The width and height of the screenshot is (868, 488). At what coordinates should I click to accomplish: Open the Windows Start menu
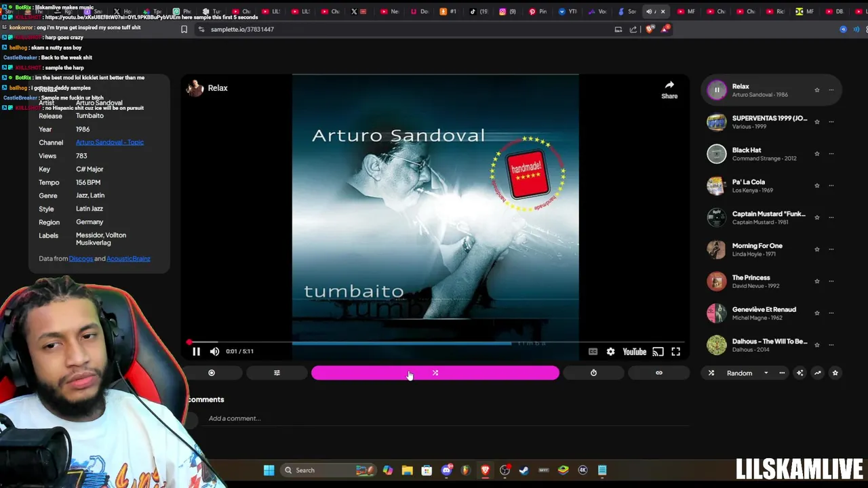[269, 470]
